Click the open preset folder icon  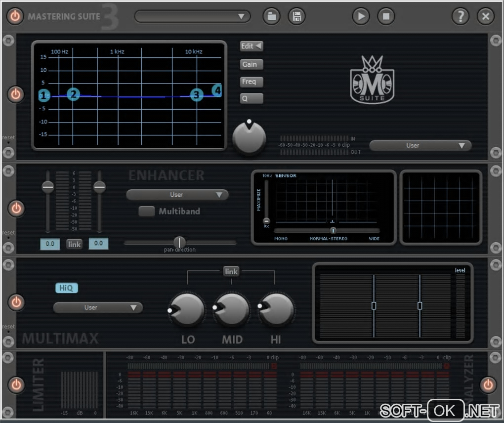[272, 16]
